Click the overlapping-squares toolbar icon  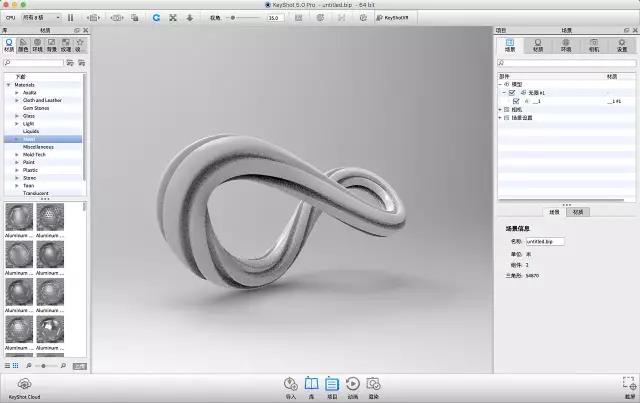135,18
